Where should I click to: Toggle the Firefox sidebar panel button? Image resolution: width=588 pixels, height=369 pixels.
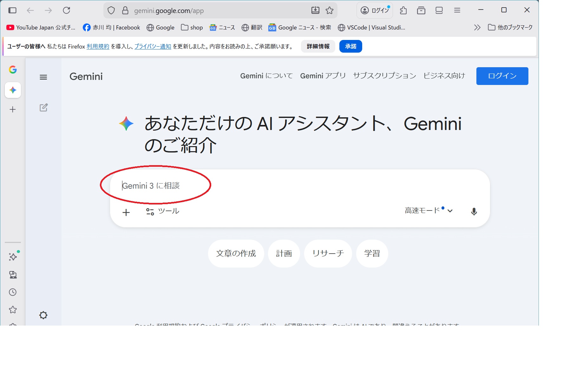pos(12,10)
